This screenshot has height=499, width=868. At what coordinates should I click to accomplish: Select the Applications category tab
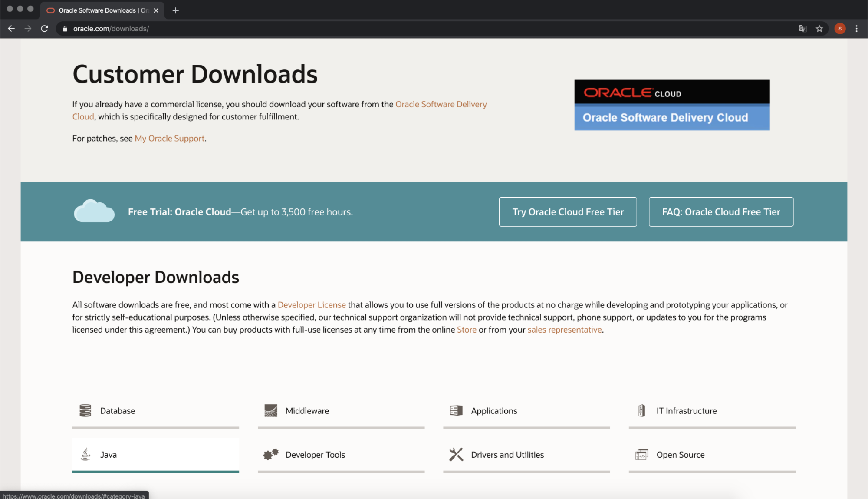494,411
